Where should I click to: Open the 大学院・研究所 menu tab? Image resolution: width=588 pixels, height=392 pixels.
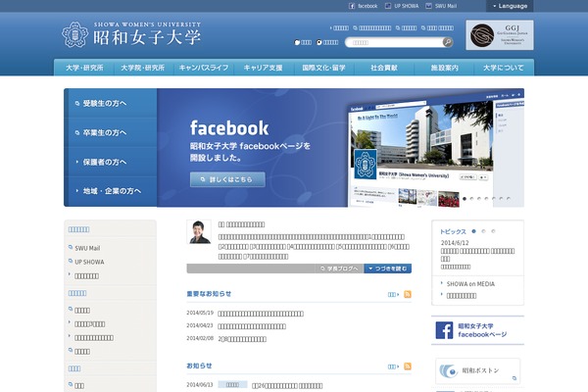coord(143,68)
